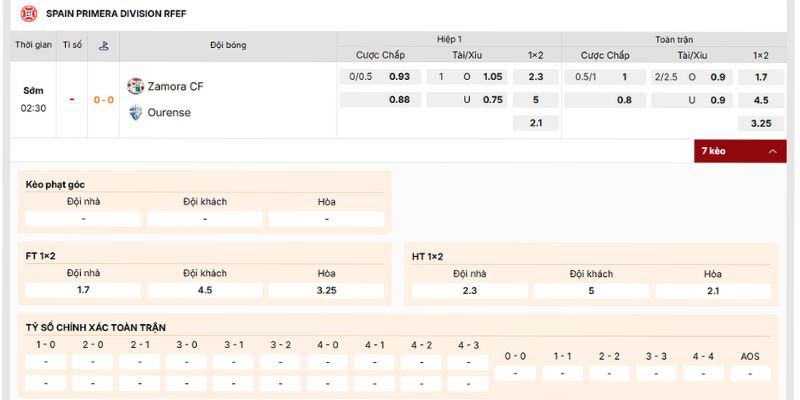Viewport: 800px width, 400px height.
Task: Select half-time handicap odds 0.93
Action: 399,76
